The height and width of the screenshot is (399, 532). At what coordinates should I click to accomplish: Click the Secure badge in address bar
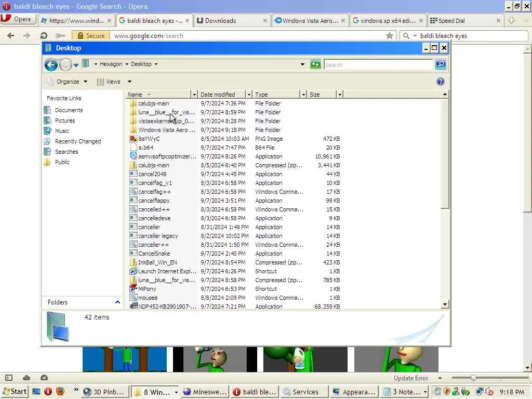click(x=90, y=36)
